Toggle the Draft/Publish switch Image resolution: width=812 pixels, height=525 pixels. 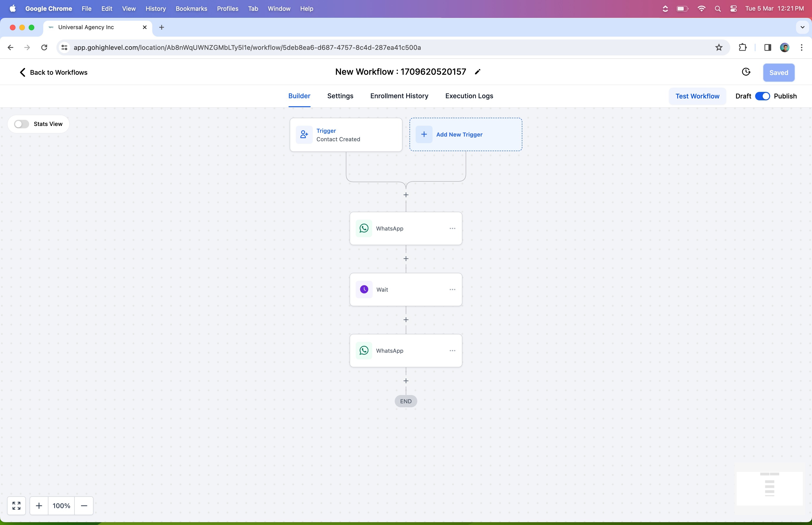762,96
